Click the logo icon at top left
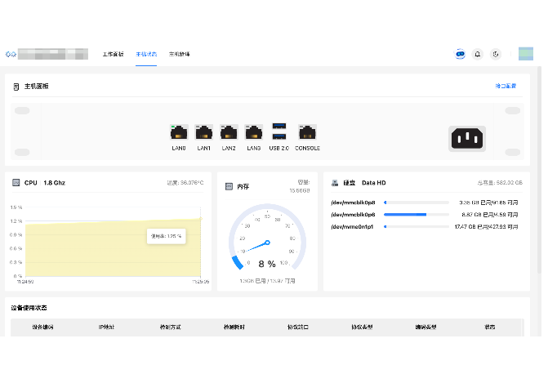 pyautogui.click(x=11, y=55)
